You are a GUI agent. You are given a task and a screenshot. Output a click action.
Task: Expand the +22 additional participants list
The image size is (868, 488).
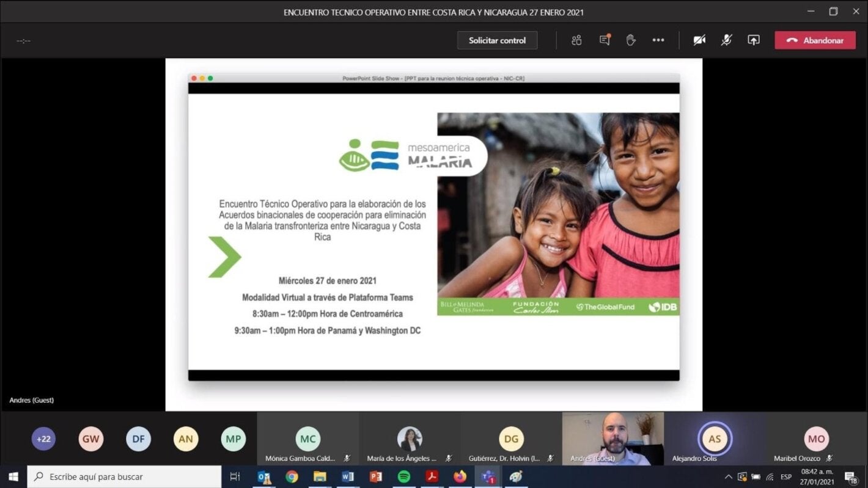point(43,439)
